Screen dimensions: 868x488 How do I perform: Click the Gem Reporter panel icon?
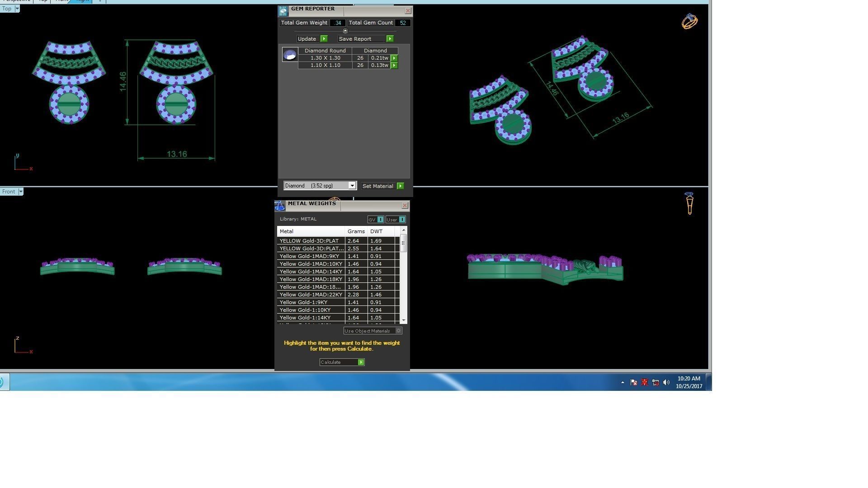coord(283,11)
